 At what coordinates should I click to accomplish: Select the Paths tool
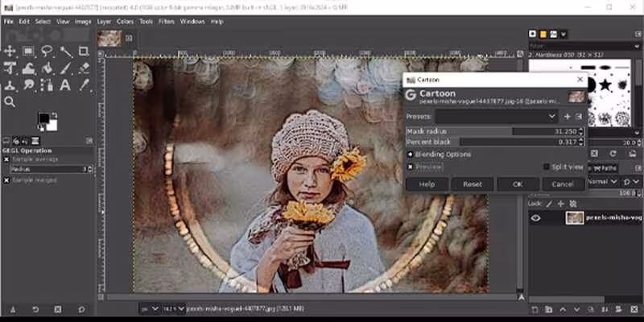point(47,85)
